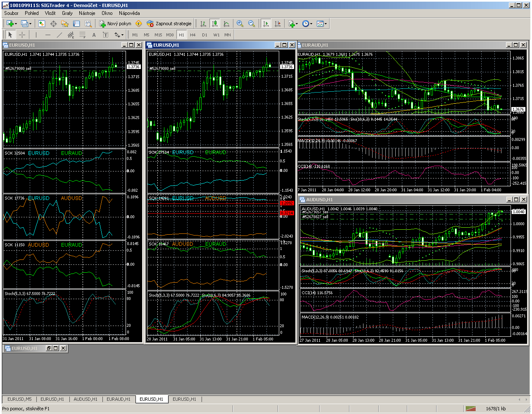Click the zoom in magnifier icon
The image size is (532, 414).
pyautogui.click(x=240, y=24)
